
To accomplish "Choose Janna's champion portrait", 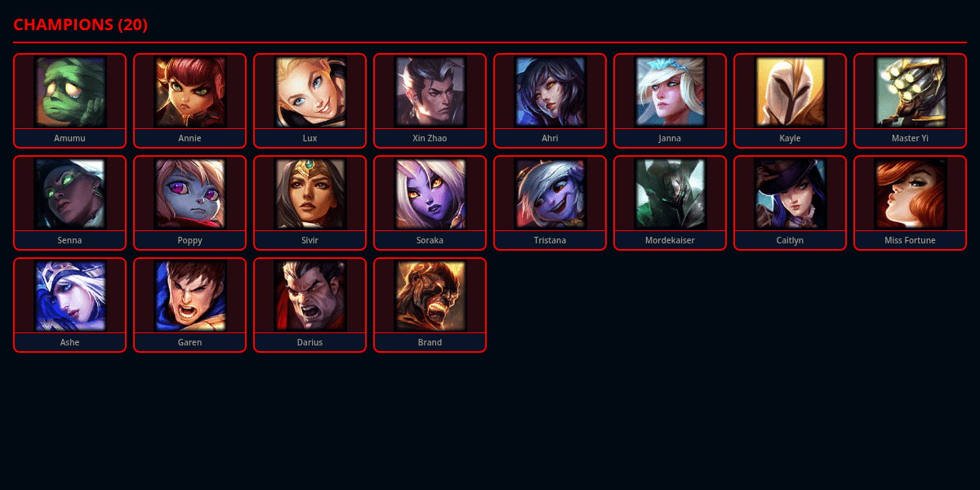I will pyautogui.click(x=670, y=91).
